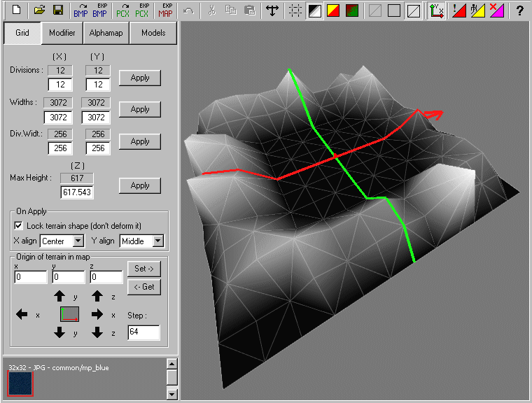The height and width of the screenshot is (403, 532).
Task: Click the Max Height input field
Action: coord(77,192)
